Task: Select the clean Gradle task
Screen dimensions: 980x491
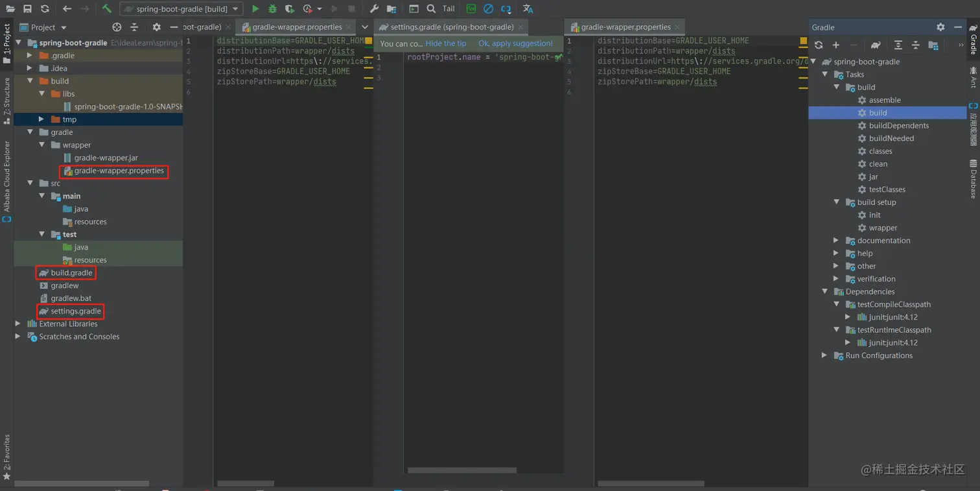Action: click(x=878, y=164)
